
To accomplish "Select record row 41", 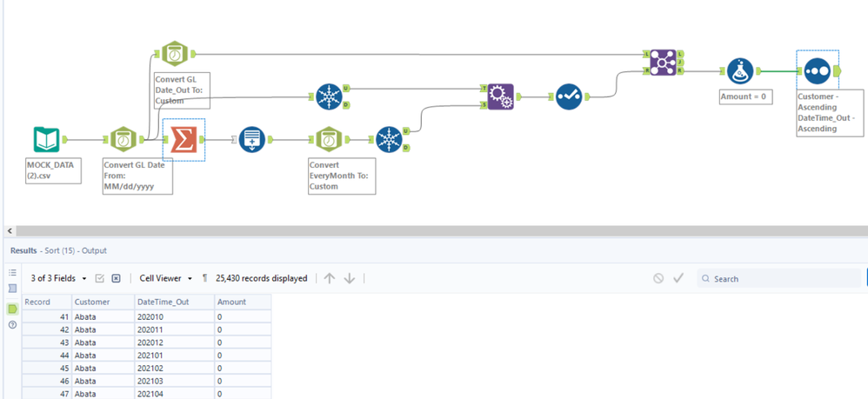I will [x=46, y=316].
